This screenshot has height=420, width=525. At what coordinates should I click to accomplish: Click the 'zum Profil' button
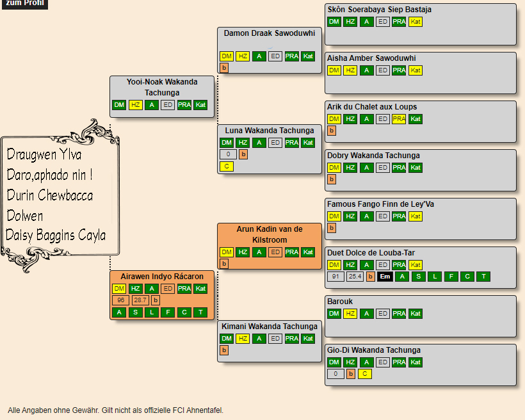pos(24,3)
